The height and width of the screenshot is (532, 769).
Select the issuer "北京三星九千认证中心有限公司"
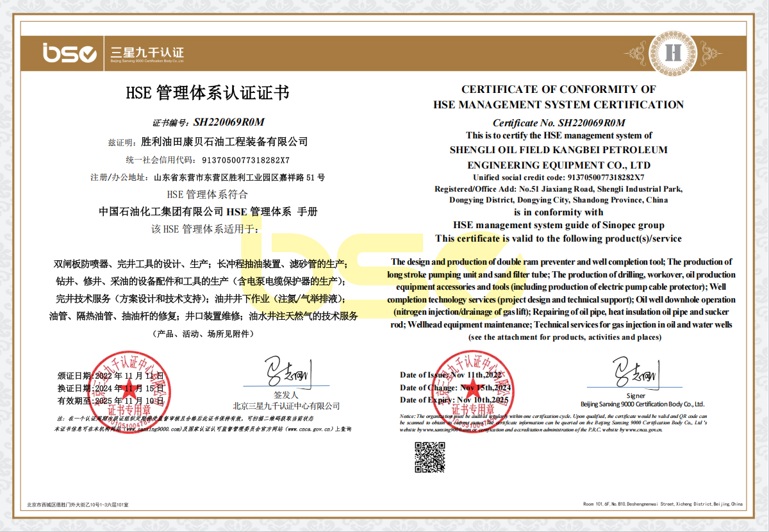[286, 406]
